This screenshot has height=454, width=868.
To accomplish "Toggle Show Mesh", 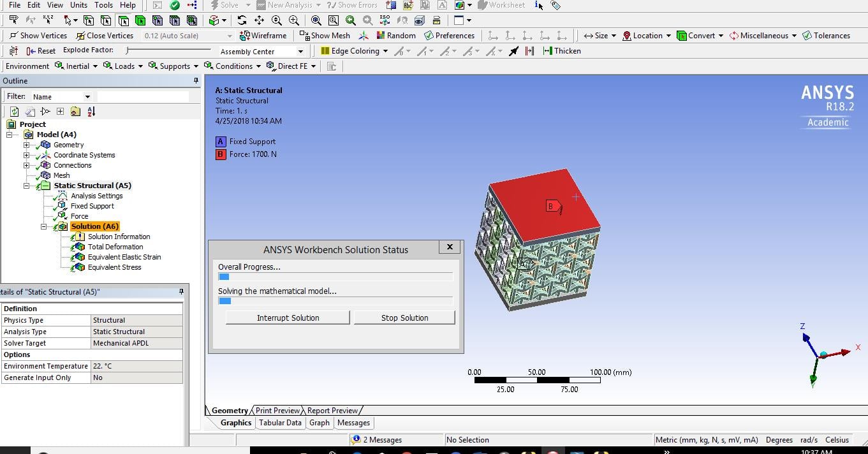I will click(x=325, y=36).
